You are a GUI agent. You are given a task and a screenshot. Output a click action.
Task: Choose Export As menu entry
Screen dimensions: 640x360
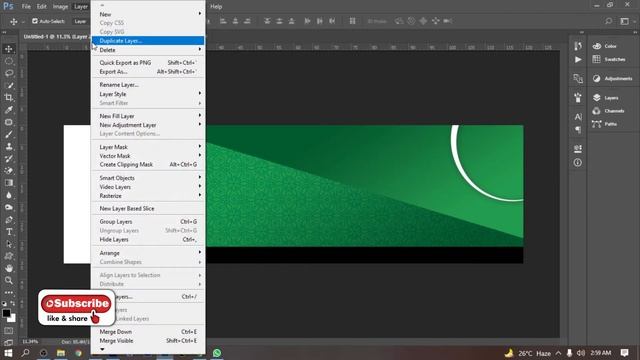point(148,71)
